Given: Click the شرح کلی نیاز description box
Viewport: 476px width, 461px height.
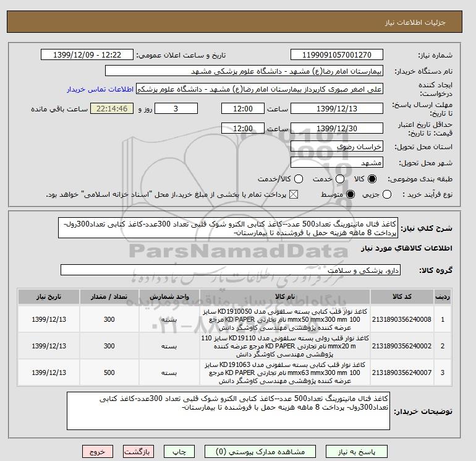Looking at the screenshot, I should (228, 228).
